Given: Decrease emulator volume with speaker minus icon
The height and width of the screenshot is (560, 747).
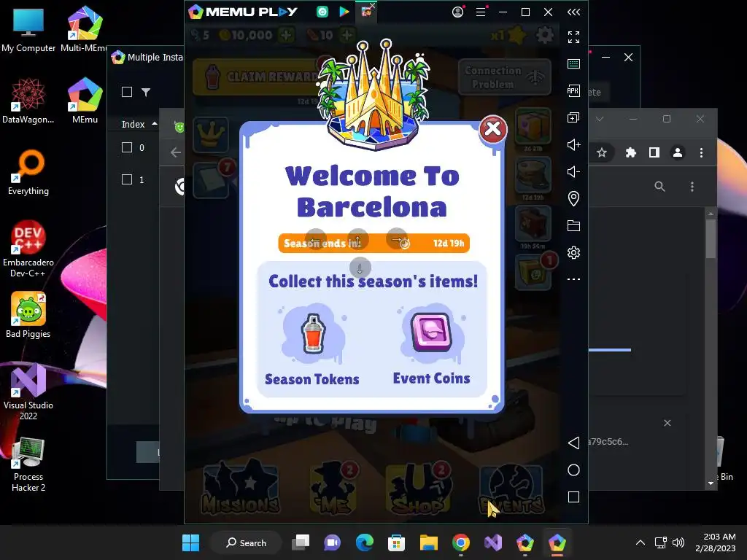Looking at the screenshot, I should tap(573, 171).
